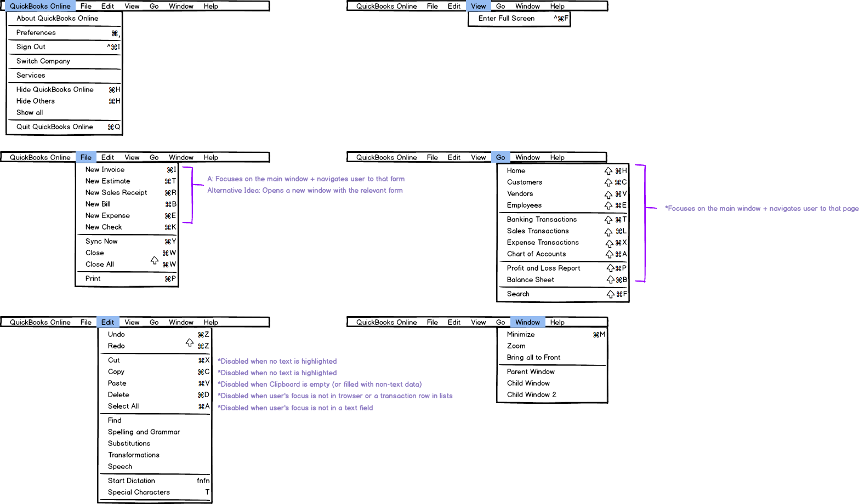
Task: Choose New Bill menu item
Action: click(127, 204)
